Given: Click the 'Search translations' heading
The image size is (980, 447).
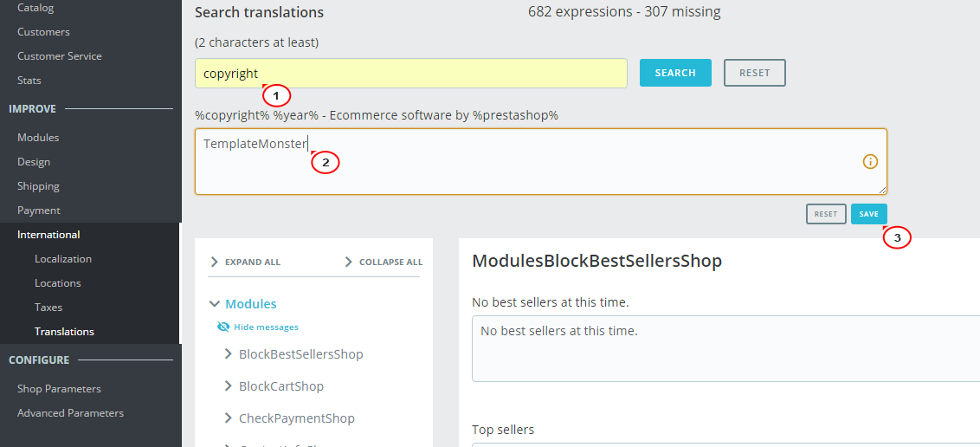Looking at the screenshot, I should tap(260, 12).
